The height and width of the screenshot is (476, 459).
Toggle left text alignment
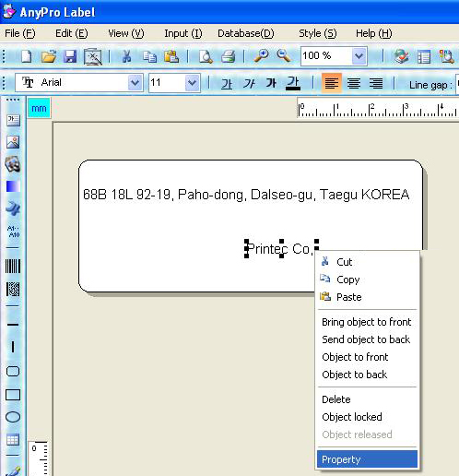point(332,83)
